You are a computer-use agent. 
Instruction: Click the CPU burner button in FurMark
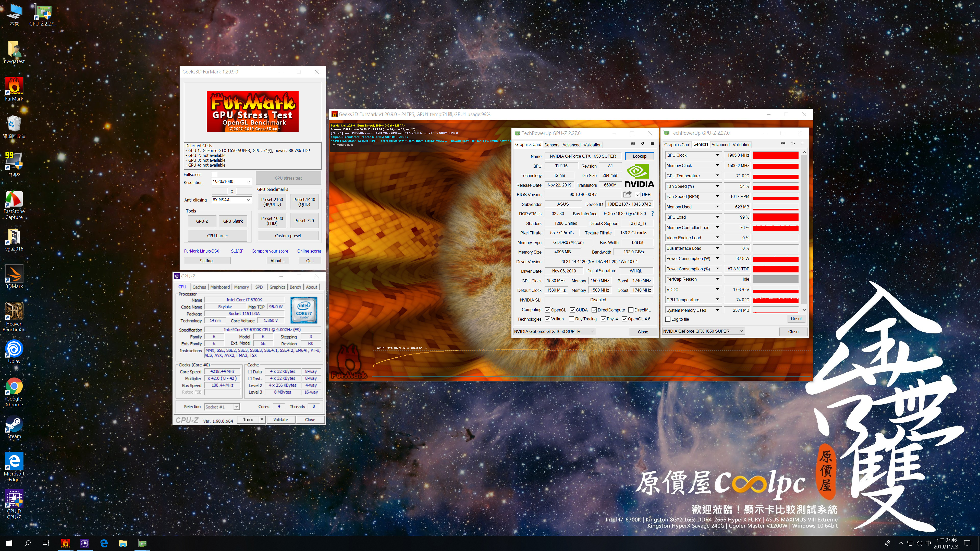click(x=218, y=236)
